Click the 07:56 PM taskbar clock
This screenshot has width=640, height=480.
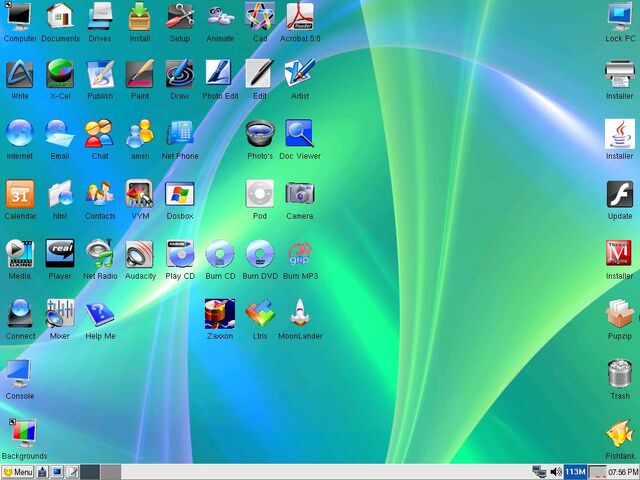[623, 472]
